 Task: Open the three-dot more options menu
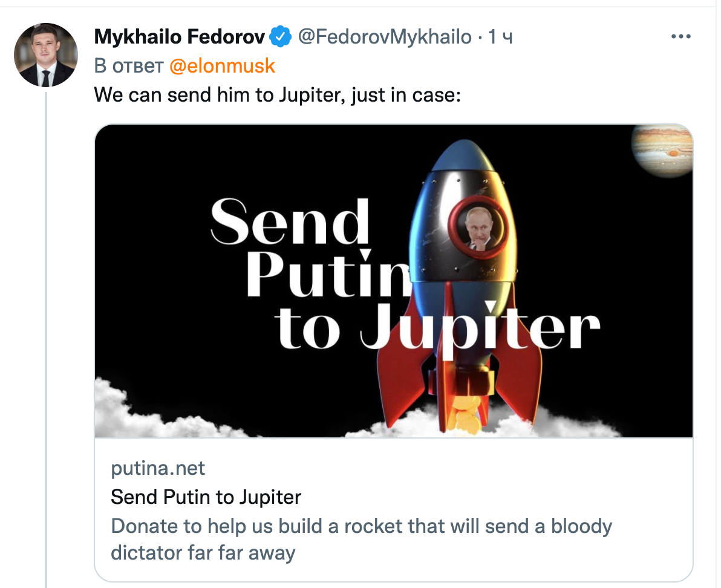[680, 36]
